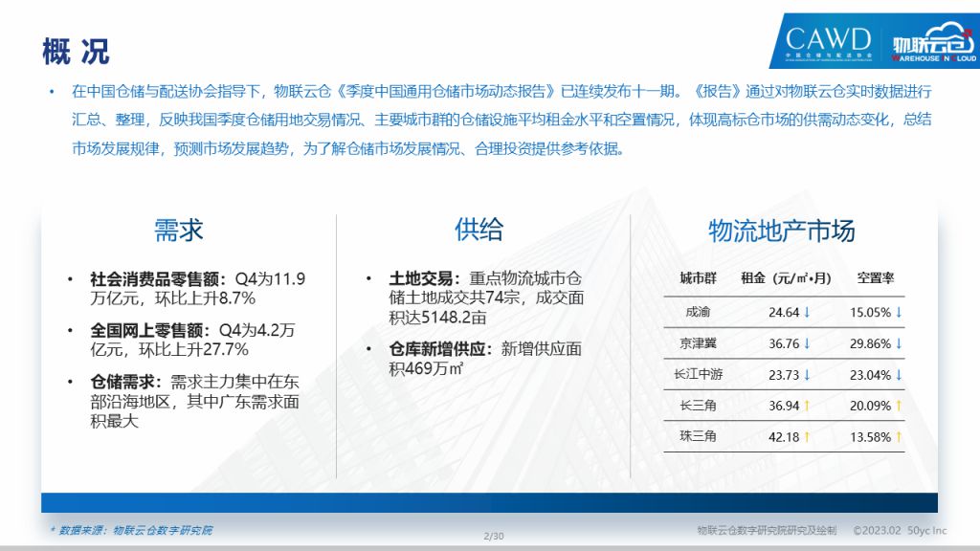Click the rent value 23.73
980x551 pixels.
(x=784, y=375)
